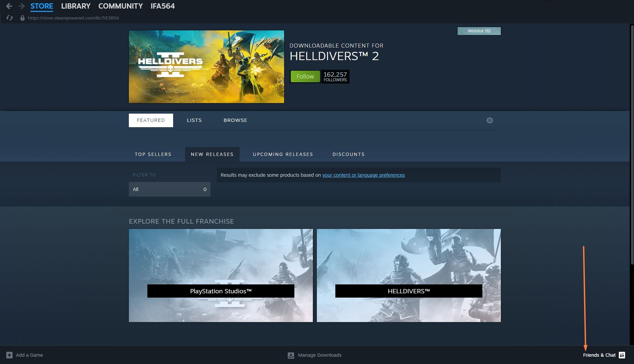Open the HELLDIVERS franchise tile
This screenshot has width=634, height=364.
(409, 275)
